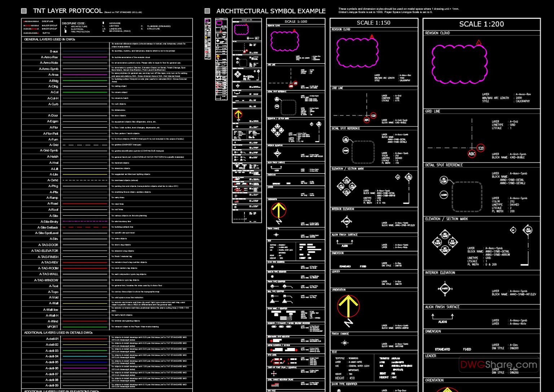Open the DWGShare.com watermark link
This screenshot has height=392, width=554.
tap(498, 365)
